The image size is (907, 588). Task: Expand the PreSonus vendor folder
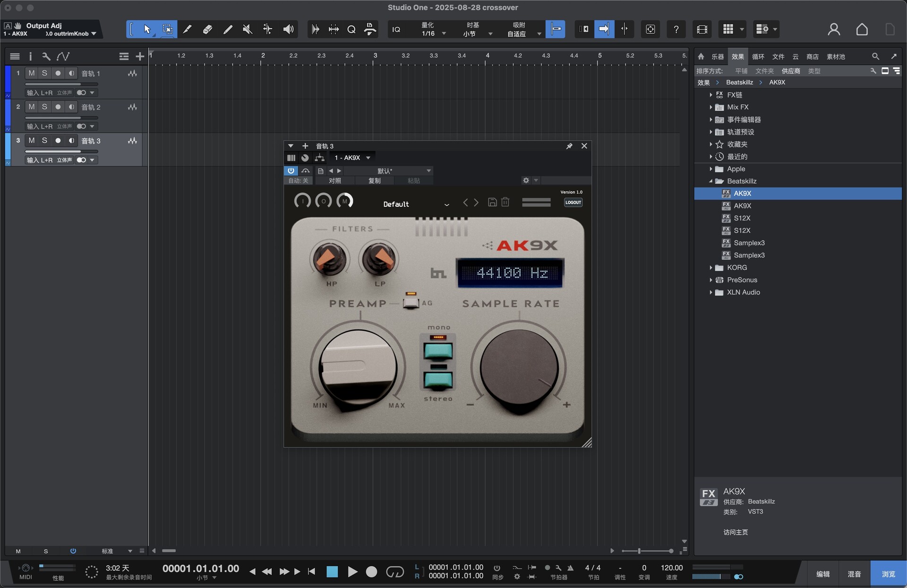point(710,280)
